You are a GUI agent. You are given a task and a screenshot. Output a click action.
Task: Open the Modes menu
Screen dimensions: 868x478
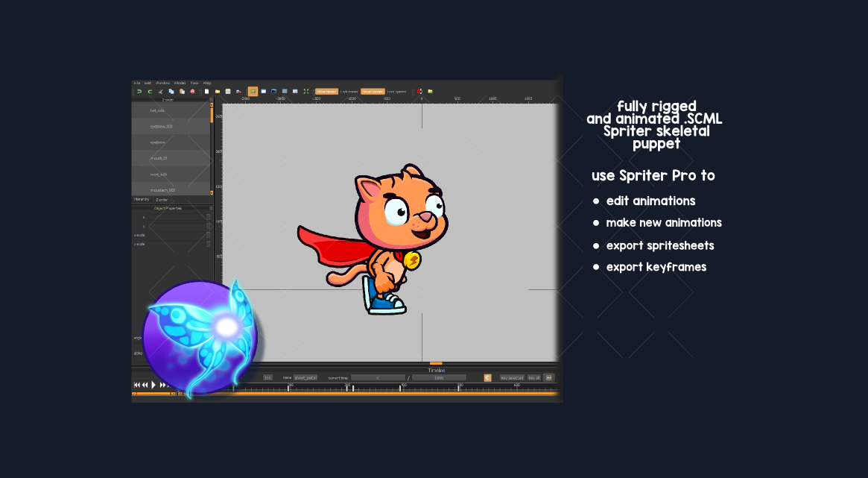pos(180,83)
